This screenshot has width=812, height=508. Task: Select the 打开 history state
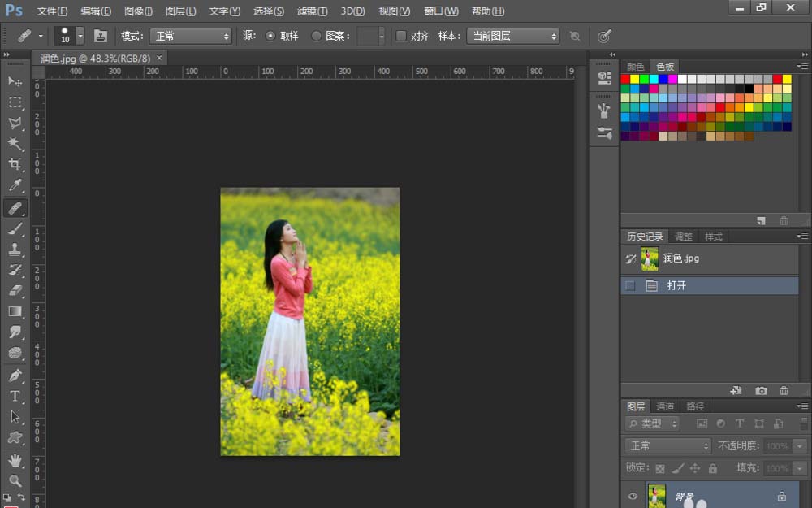676,285
